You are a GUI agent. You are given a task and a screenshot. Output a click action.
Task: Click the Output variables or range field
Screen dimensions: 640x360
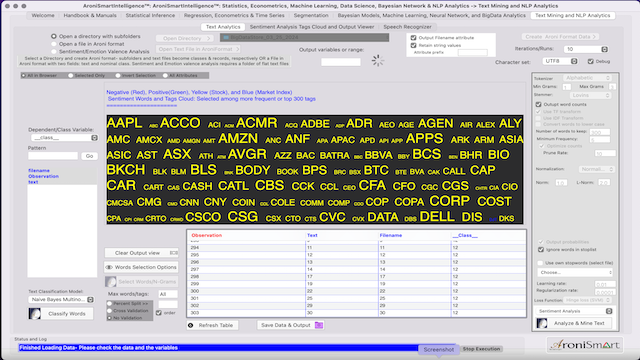coord(341,62)
